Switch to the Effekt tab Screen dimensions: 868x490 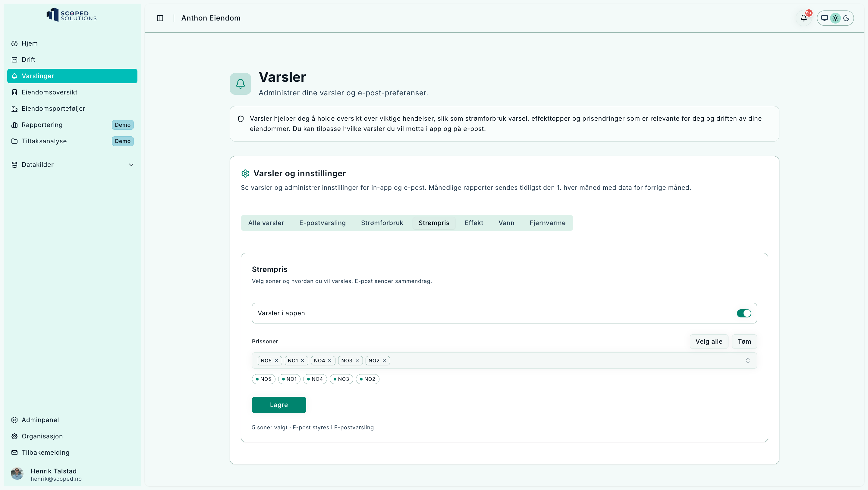tap(474, 223)
